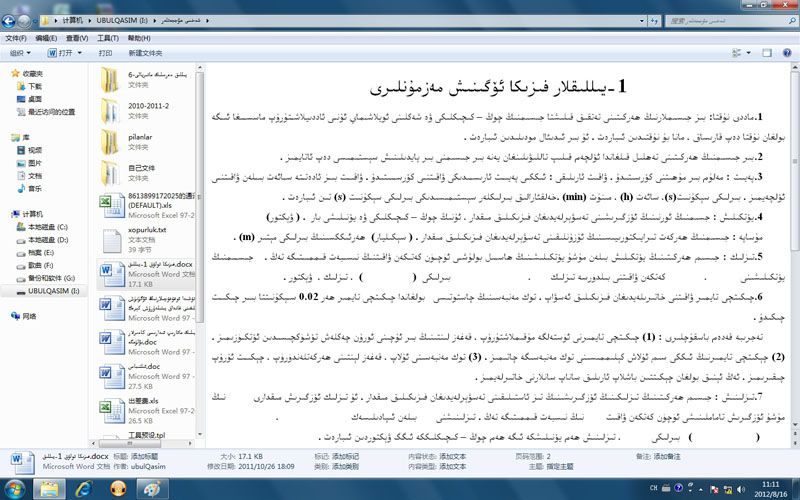The image size is (800, 500).
Task: Open the 网络 network node
Action: click(x=29, y=316)
